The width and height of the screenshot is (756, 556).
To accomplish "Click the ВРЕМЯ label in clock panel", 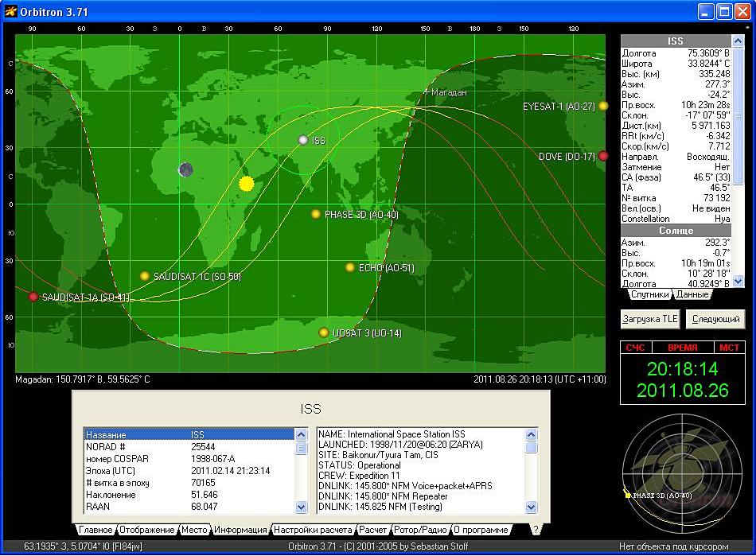I will coord(682,348).
